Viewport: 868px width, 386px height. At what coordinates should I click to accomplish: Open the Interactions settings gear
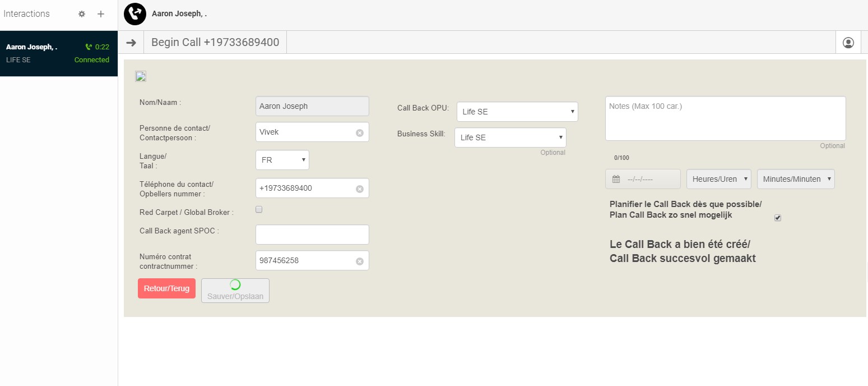(82, 14)
